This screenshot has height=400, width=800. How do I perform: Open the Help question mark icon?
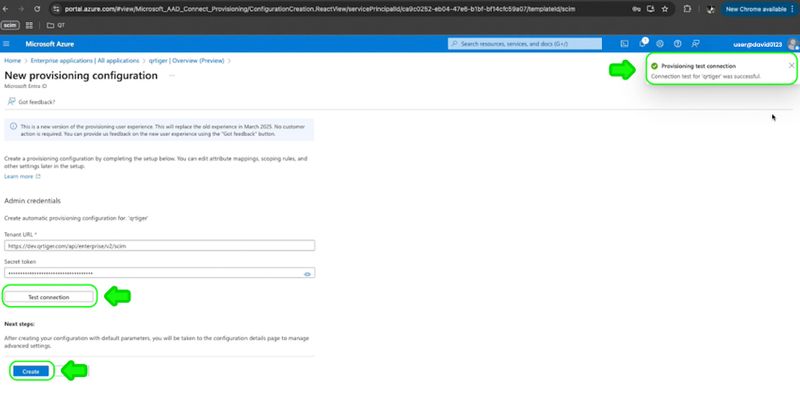pyautogui.click(x=678, y=44)
